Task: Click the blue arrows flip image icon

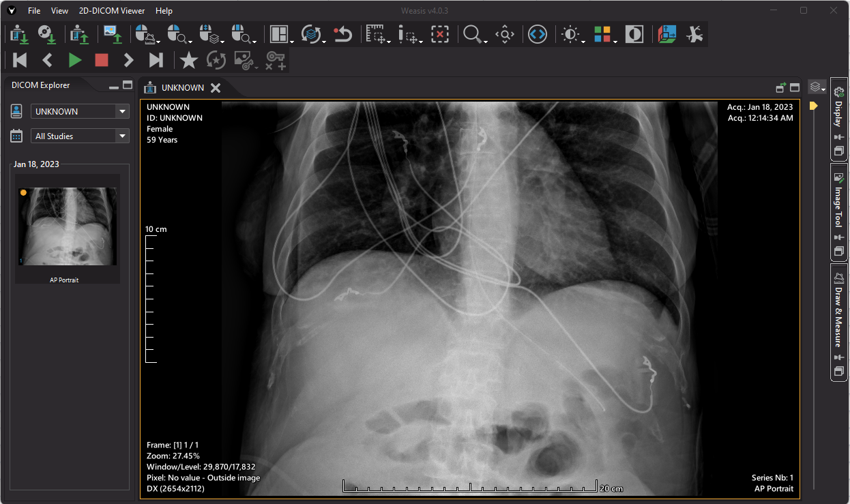Action: pyautogui.click(x=538, y=34)
